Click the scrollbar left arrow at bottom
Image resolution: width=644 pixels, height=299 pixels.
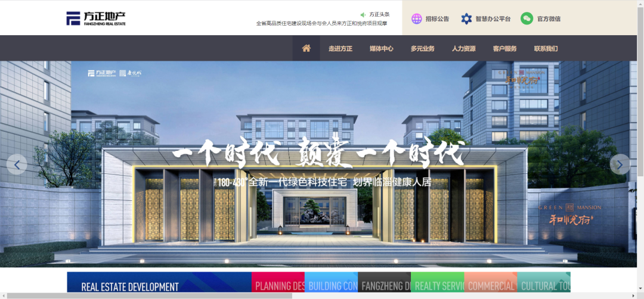click(x=4, y=295)
